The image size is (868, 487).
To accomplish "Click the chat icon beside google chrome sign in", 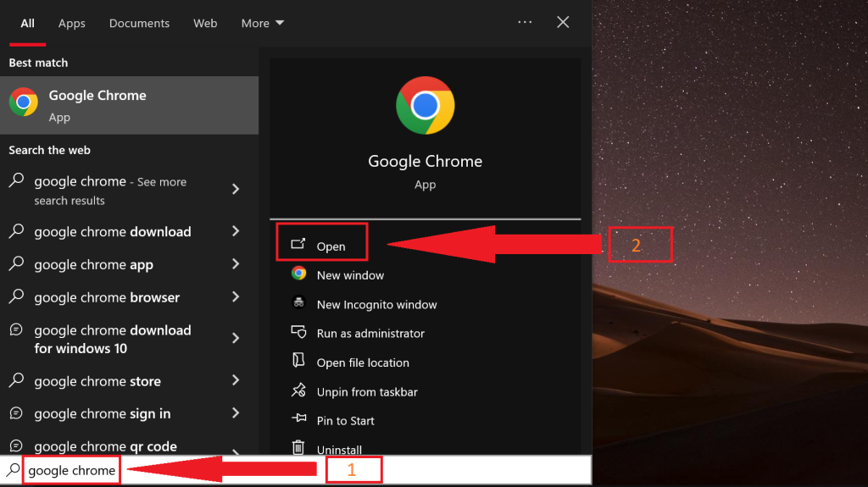I will (16, 412).
